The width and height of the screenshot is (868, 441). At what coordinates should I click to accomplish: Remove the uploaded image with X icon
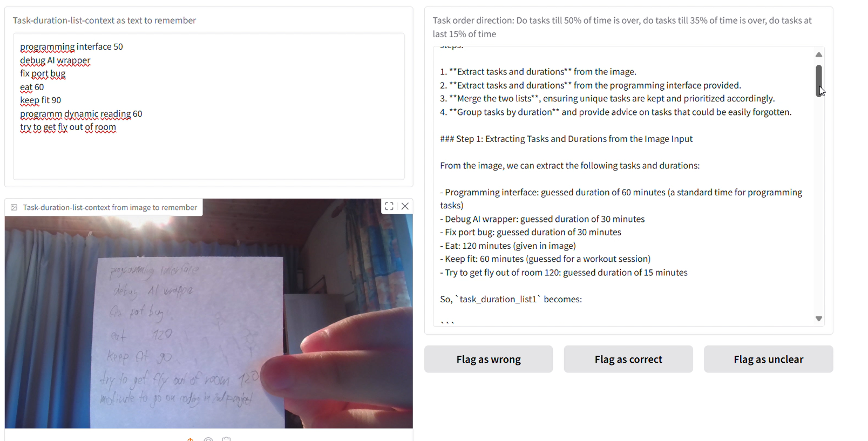coord(405,206)
